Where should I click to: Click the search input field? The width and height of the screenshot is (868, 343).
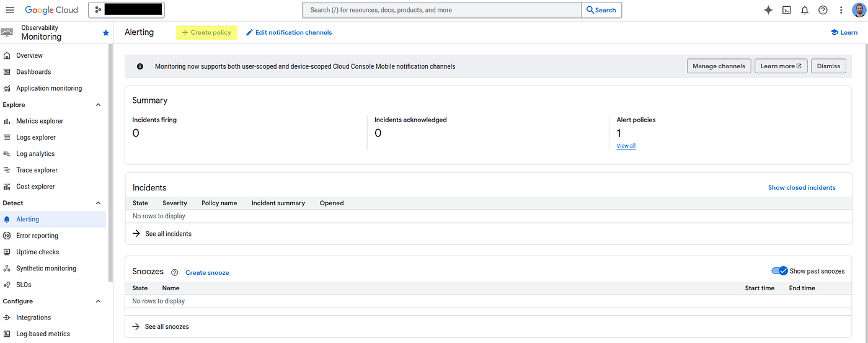click(x=441, y=10)
